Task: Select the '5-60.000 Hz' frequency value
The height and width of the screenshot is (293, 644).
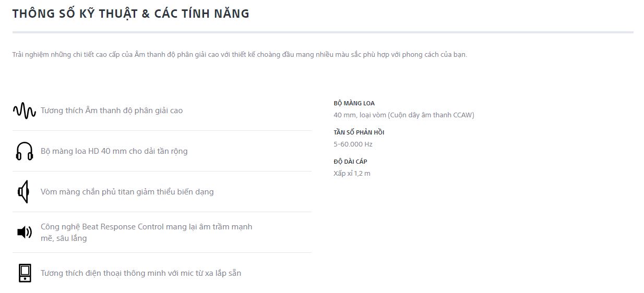Action: click(353, 144)
